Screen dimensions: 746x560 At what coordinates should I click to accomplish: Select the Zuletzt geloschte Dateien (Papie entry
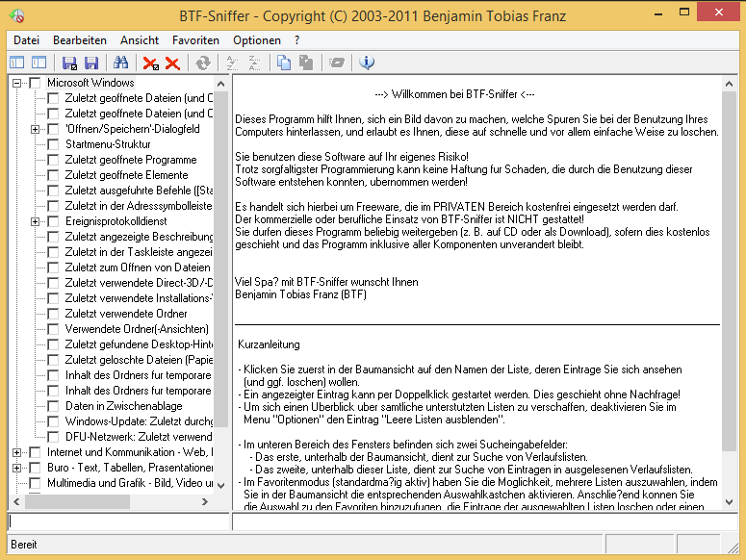pyautogui.click(x=139, y=360)
